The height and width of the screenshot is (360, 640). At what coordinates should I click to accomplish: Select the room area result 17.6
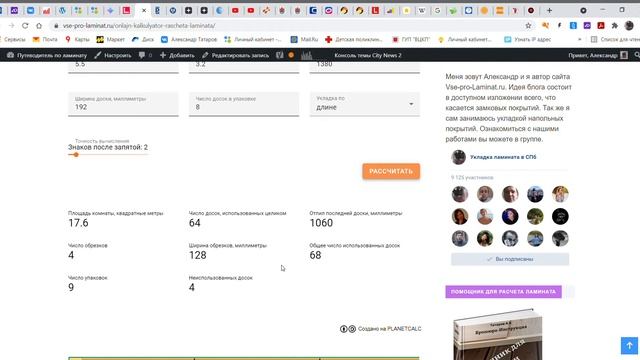click(78, 223)
